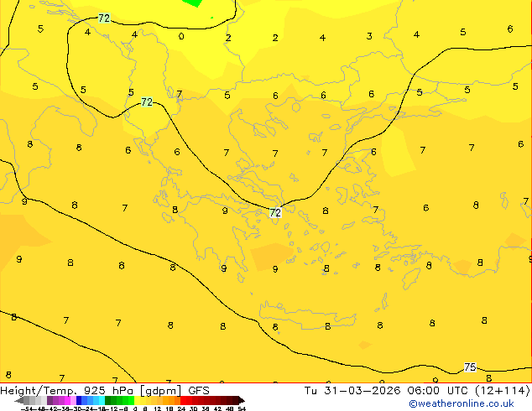Click the -54 label on color scale
Image resolution: width=532 pixels, height=411 pixels.
[x=27, y=408]
